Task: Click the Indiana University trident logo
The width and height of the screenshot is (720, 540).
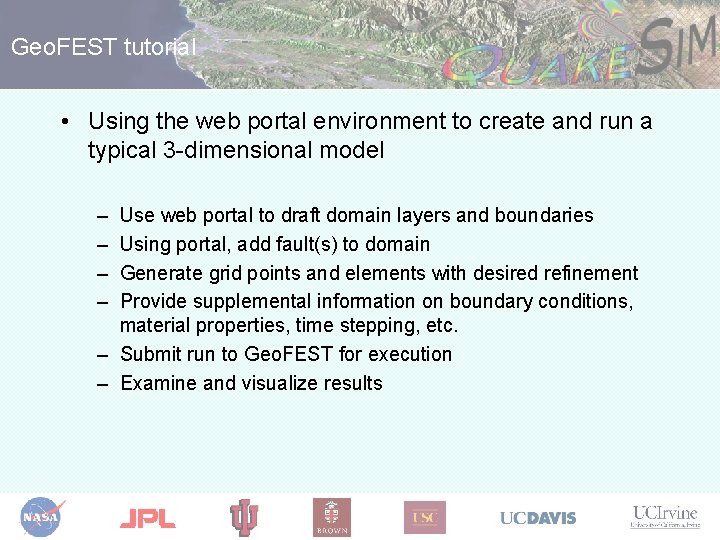Action: coord(244,518)
